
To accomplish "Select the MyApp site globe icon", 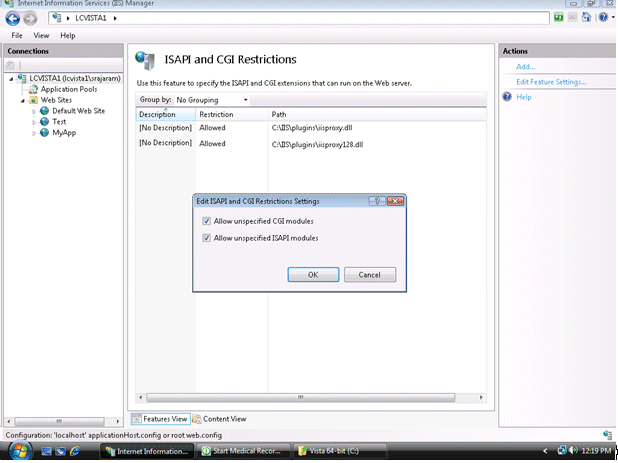I will click(x=45, y=133).
